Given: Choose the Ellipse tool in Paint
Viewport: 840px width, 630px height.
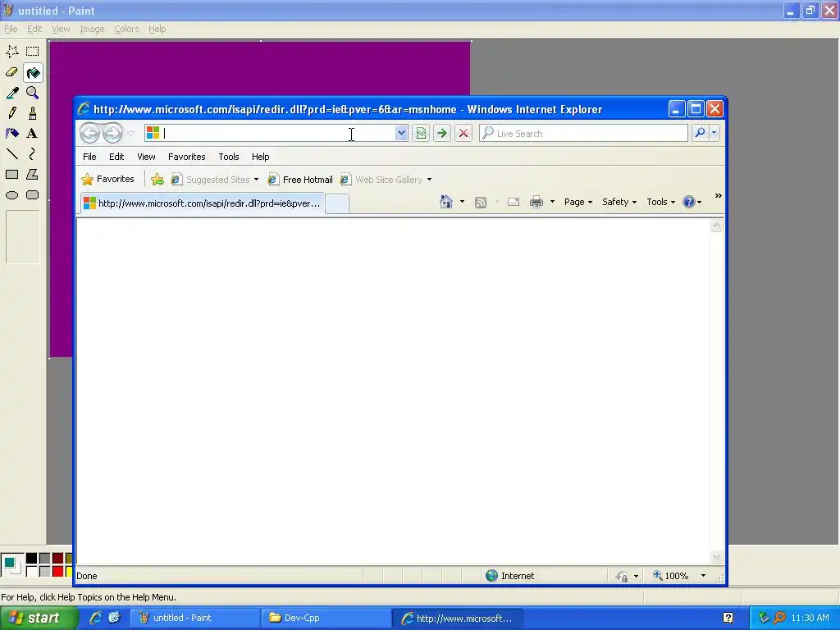Looking at the screenshot, I should [12, 195].
